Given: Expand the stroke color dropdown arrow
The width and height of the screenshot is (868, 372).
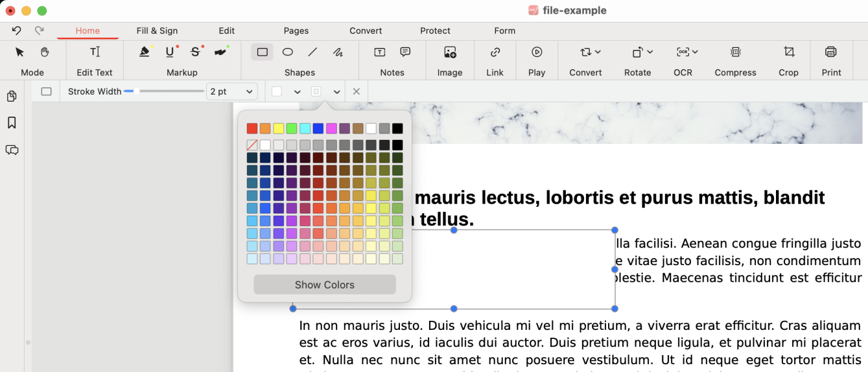Looking at the screenshot, I should (297, 92).
